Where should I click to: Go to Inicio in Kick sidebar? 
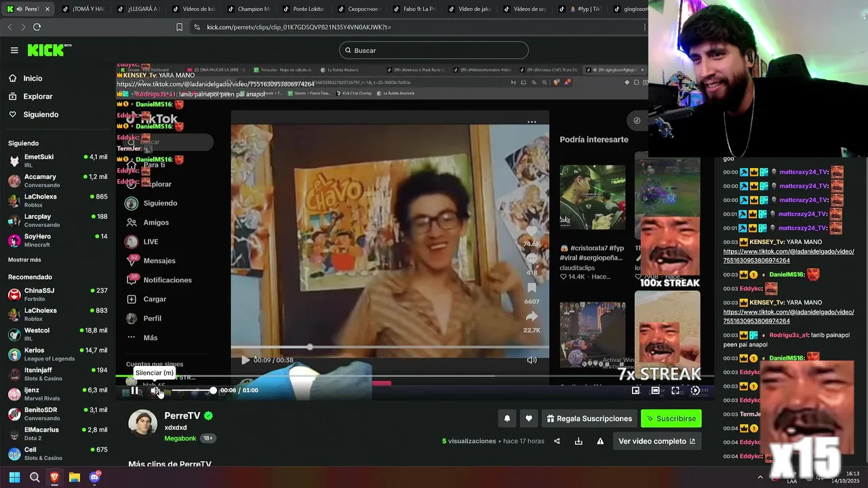[58, 78]
